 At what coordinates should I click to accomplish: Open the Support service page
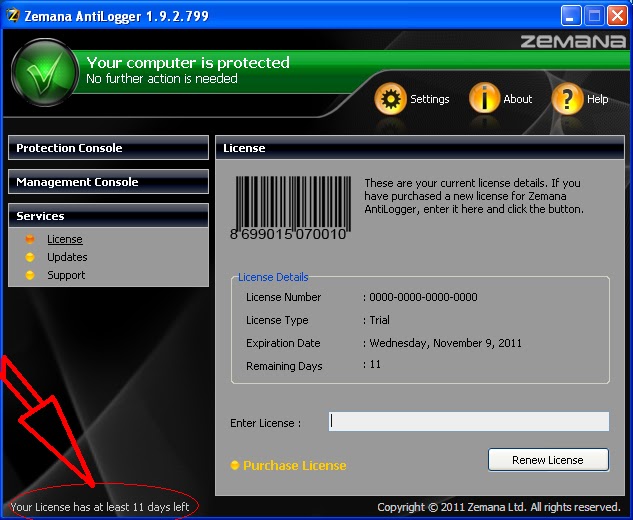66,275
